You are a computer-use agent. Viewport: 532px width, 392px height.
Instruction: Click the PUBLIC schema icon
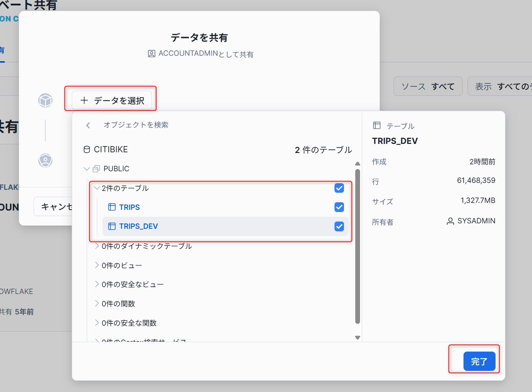point(96,169)
